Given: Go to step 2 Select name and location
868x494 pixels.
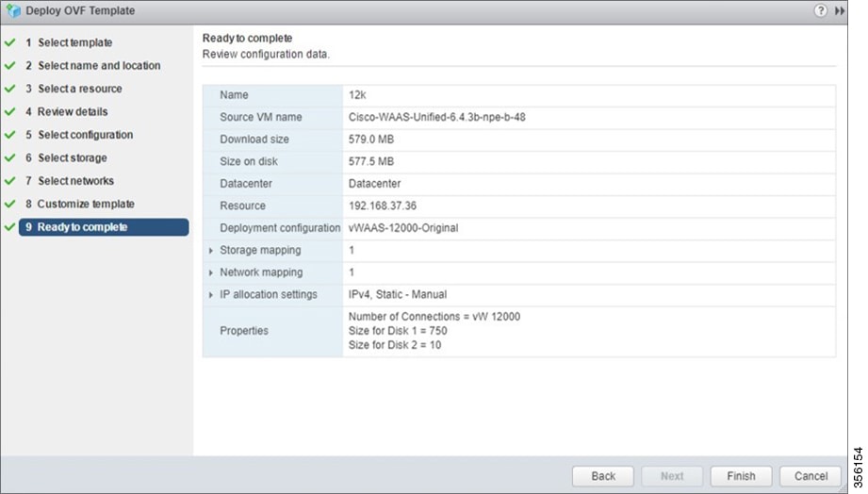Looking at the screenshot, I should (x=92, y=65).
